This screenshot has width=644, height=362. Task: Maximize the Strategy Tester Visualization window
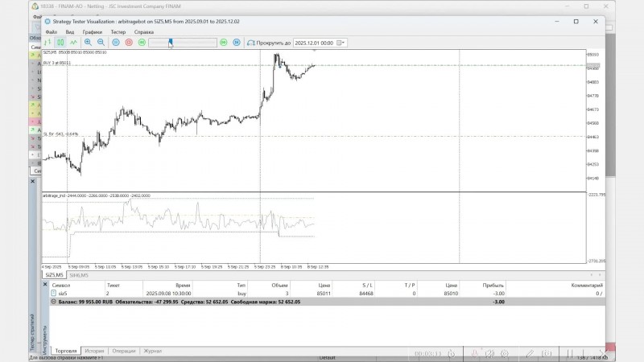pyautogui.click(x=576, y=22)
